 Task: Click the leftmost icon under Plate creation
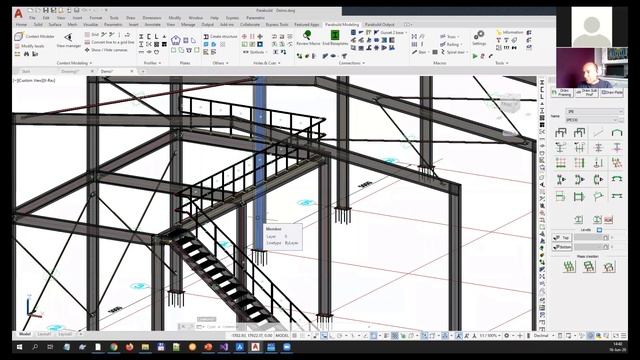[569, 267]
